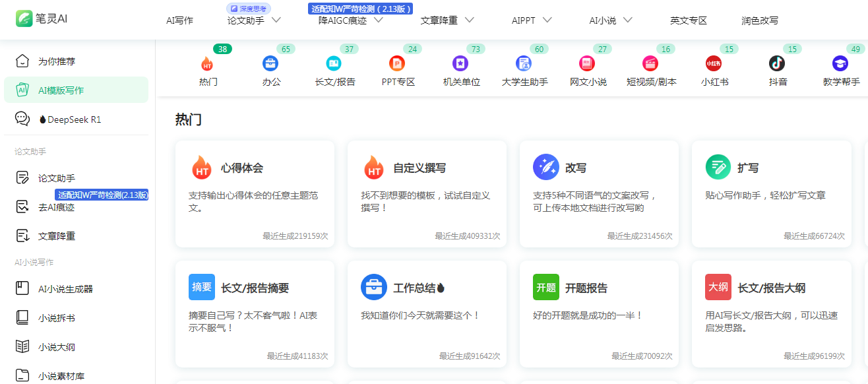Open the 开题报告 template card
868x384 pixels.
pos(599,313)
